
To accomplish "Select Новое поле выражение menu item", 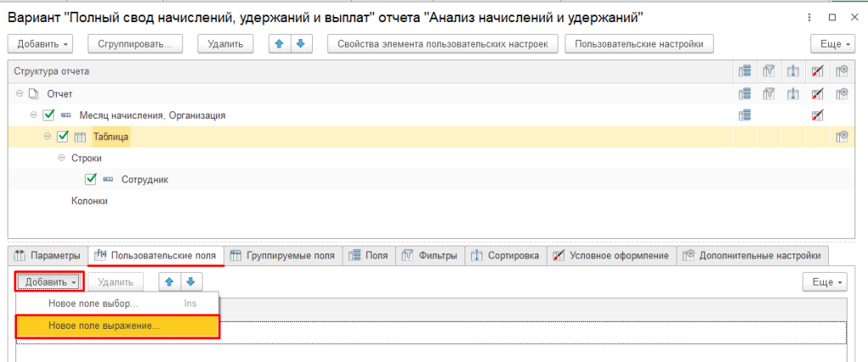I will click(x=117, y=326).
